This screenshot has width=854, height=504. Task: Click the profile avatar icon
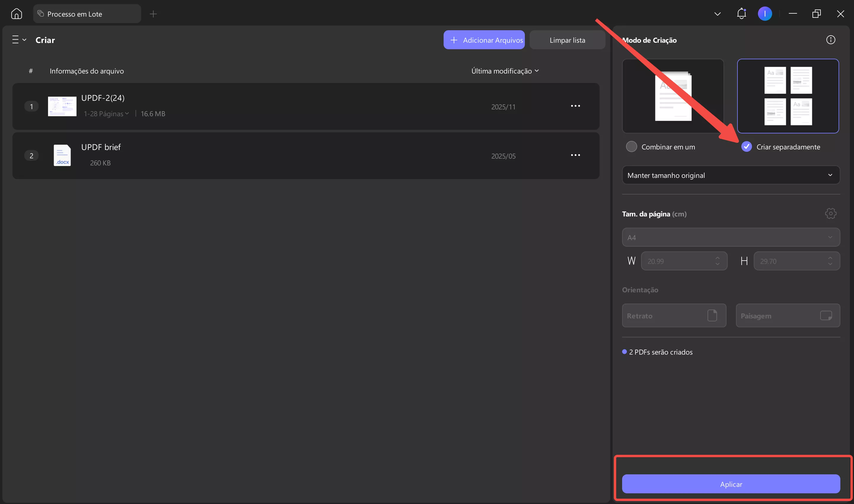pos(765,14)
